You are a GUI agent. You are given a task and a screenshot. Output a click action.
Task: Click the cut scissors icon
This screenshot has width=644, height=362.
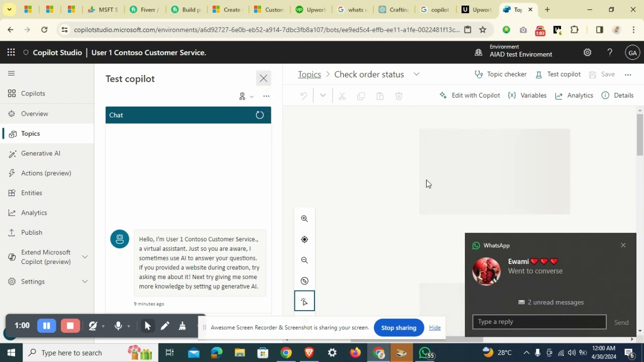pos(342,96)
